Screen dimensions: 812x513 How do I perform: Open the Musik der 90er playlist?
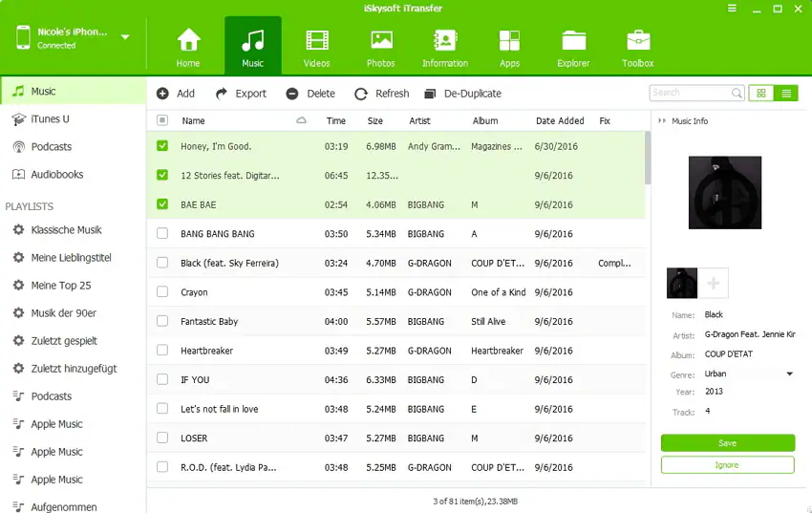pyautogui.click(x=73, y=313)
